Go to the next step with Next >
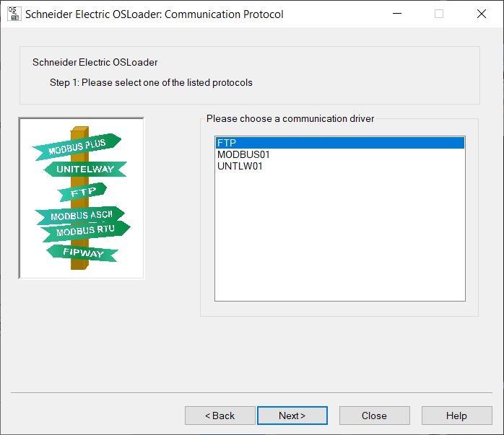 tap(292, 416)
